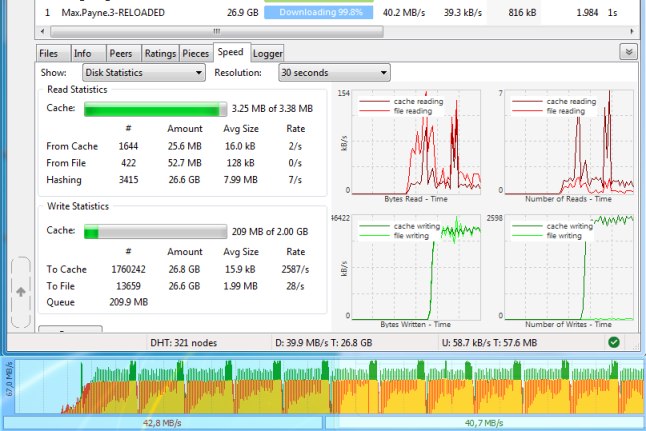Click the Queue 209.9 MB value
Image resolution: width=646 pixels, height=431 pixels.
coord(129,302)
